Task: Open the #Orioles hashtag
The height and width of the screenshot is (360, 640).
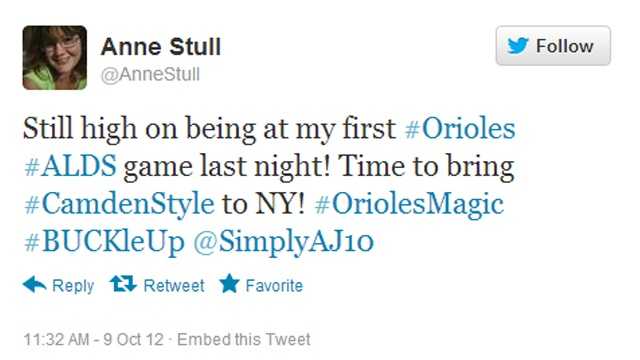Action: [460, 128]
